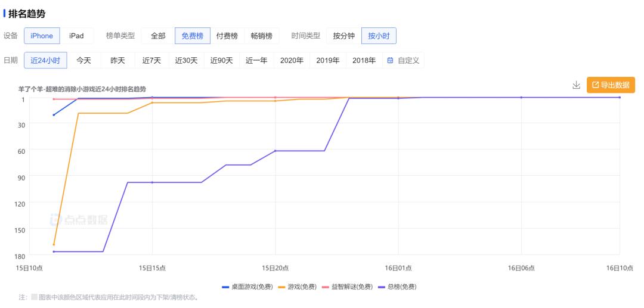Switch device to iPad

(x=76, y=36)
